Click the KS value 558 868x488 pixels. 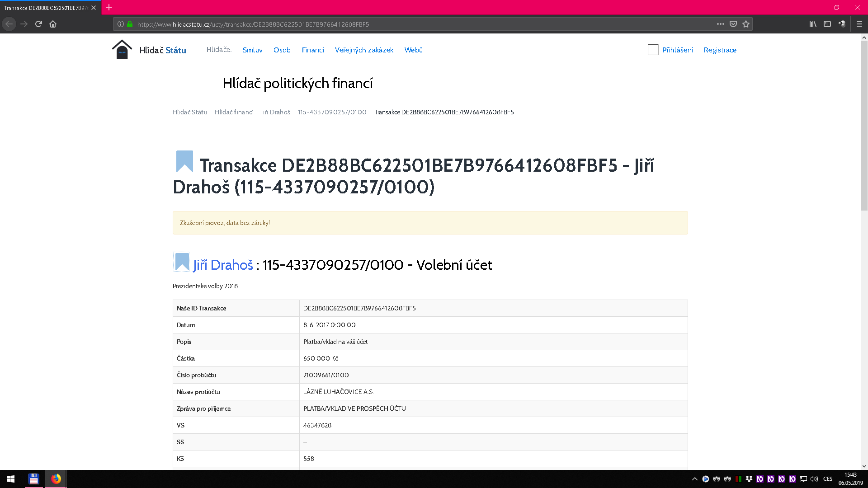coord(309,459)
